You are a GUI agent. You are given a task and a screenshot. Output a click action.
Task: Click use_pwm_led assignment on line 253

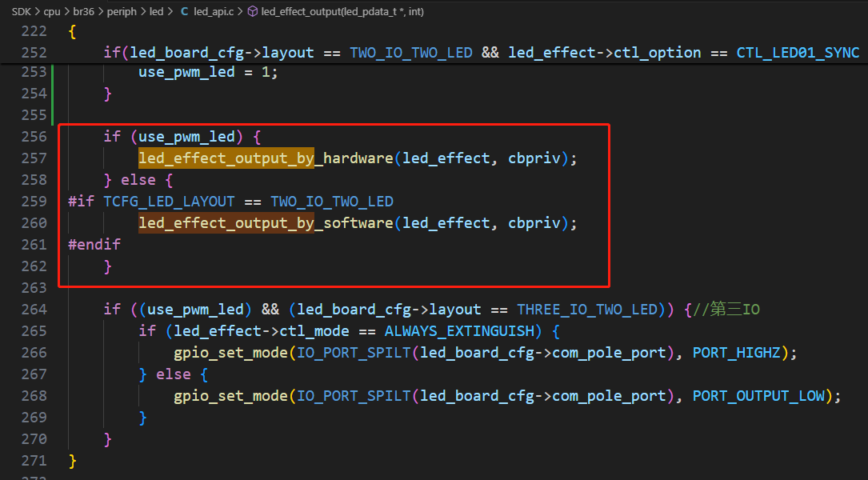[x=186, y=72]
